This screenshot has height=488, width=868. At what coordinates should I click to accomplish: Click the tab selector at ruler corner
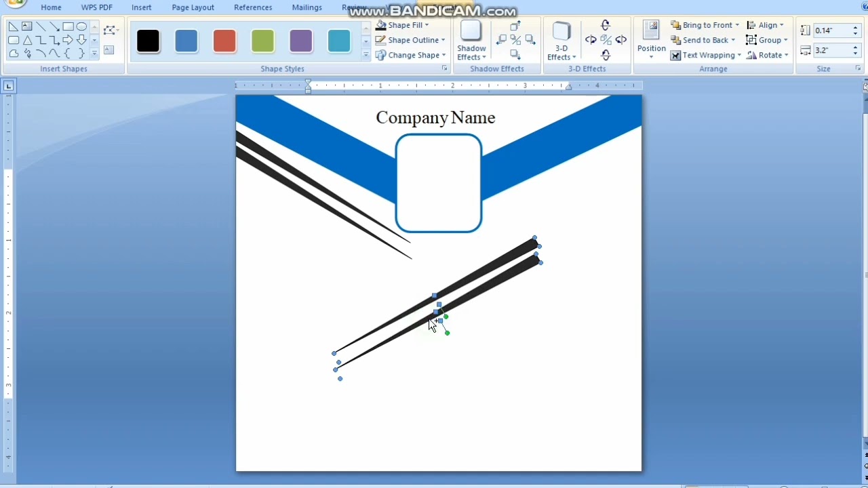(8, 86)
